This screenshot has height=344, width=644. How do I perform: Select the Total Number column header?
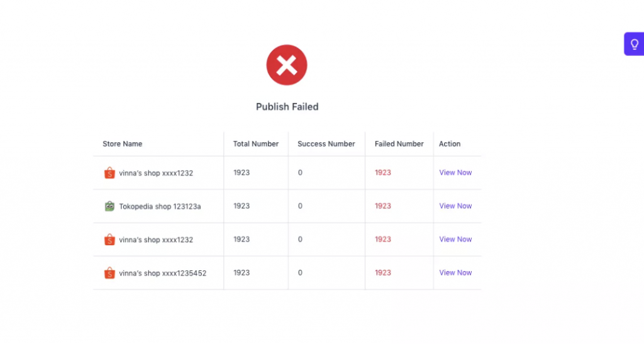click(256, 143)
